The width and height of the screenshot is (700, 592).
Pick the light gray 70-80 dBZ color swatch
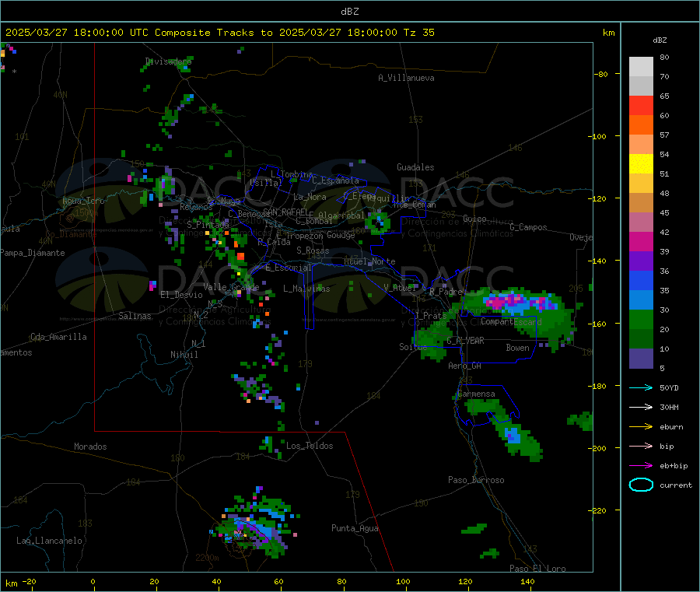(x=641, y=67)
